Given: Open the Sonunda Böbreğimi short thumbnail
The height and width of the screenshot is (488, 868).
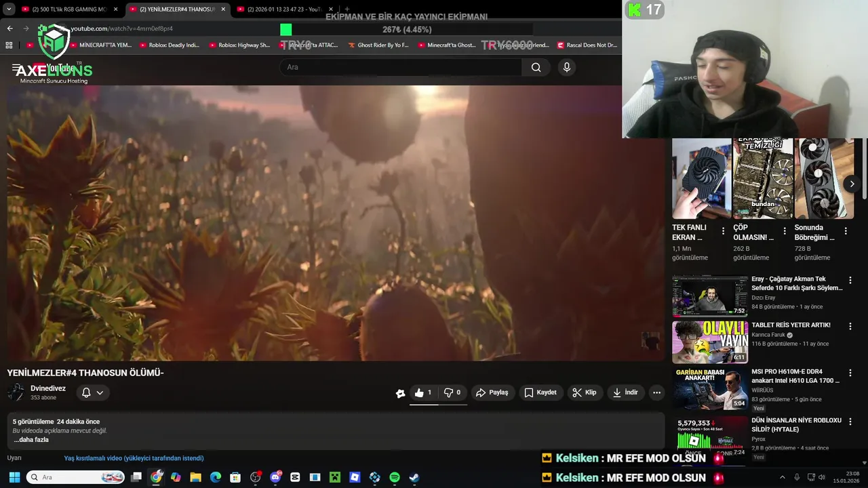Looking at the screenshot, I should pos(824,179).
